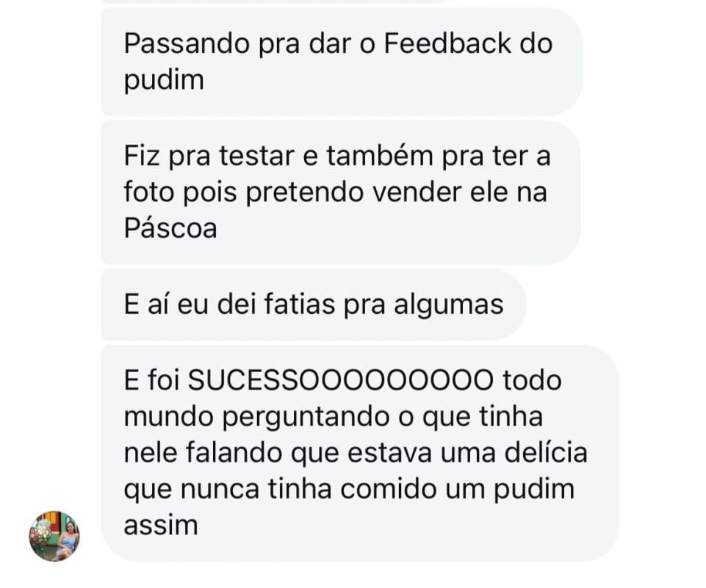Tap the 'E foi SUCESSOOOOOOOOO' message bubble
706x588 pixels.
360,453
